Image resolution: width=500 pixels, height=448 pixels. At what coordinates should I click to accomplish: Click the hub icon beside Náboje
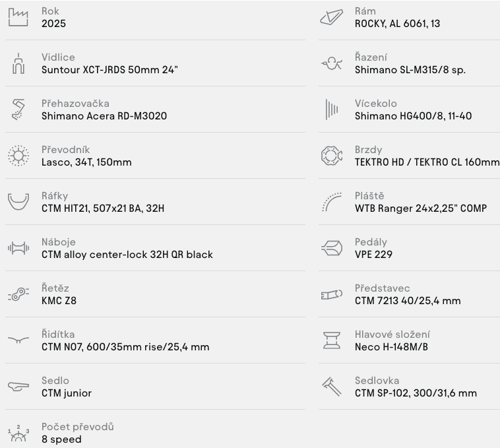pos(18,248)
